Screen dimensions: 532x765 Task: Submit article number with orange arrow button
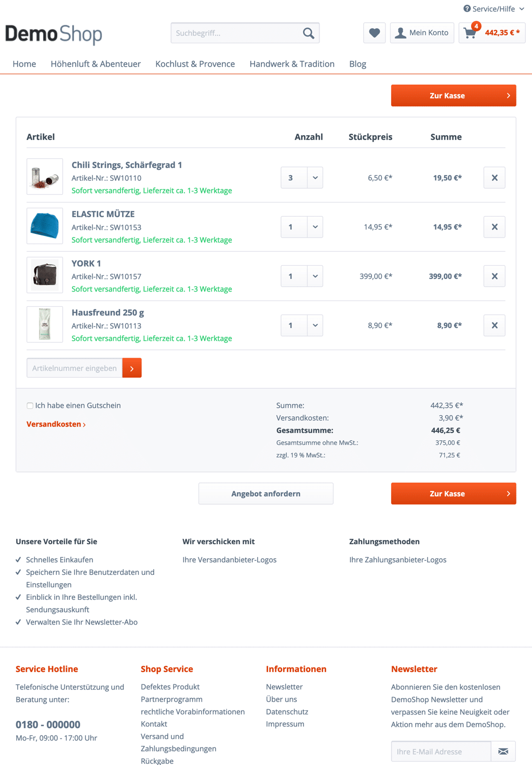click(132, 368)
